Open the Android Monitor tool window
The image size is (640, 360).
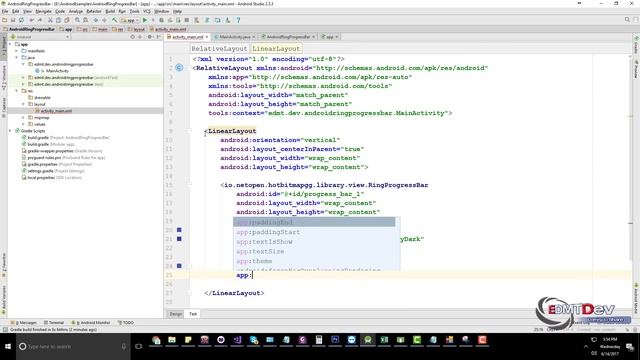tap(91, 322)
